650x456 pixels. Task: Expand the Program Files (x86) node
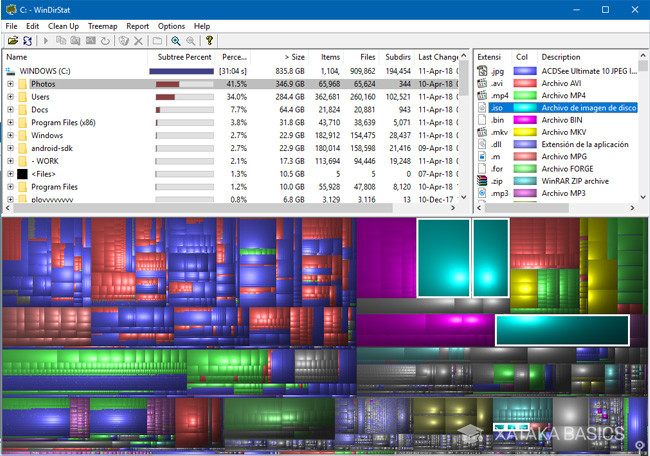tap(10, 122)
